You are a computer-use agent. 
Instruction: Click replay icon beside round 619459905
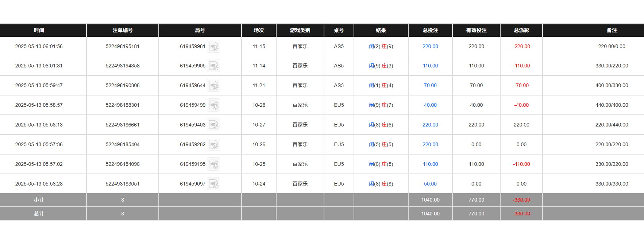point(214,66)
